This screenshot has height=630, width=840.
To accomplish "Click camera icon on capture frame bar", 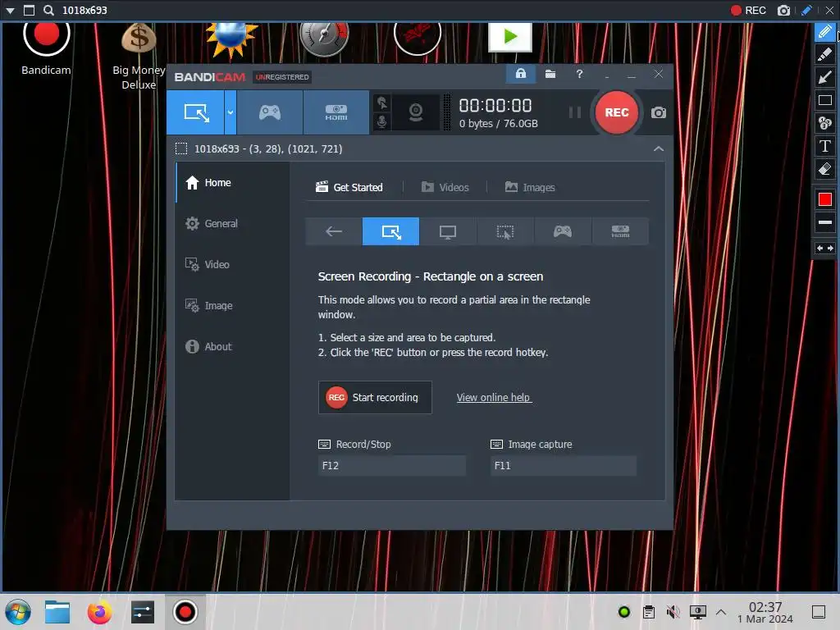I will [783, 10].
